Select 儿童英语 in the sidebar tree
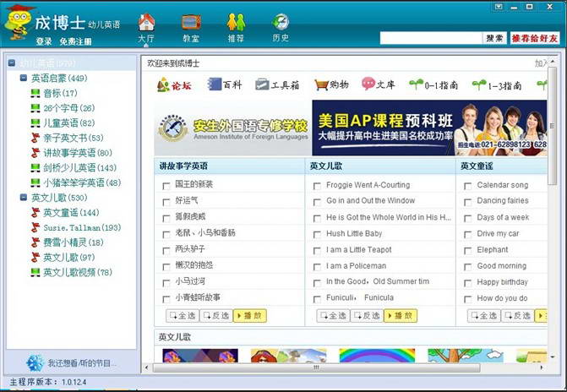This screenshot has width=567, height=392. pos(60,122)
